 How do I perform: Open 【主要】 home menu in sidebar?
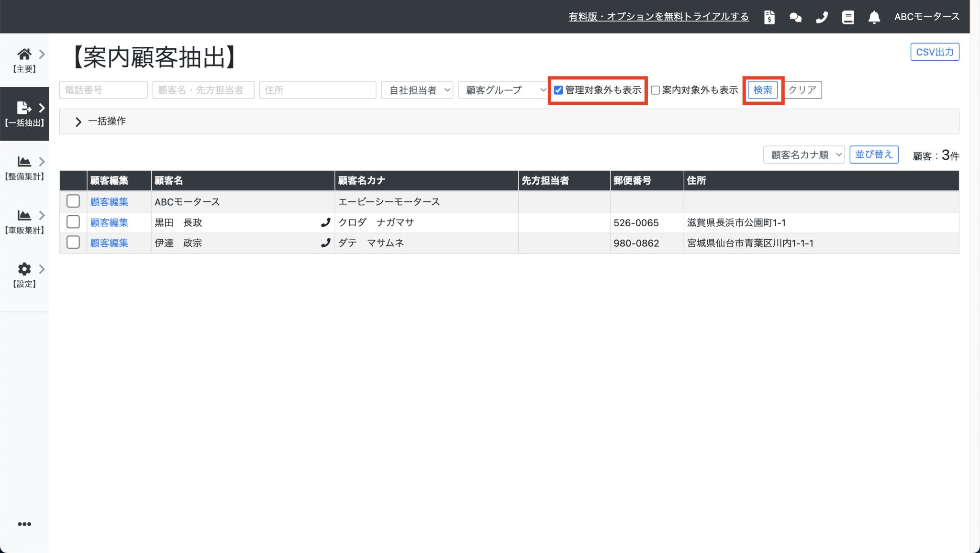pos(24,60)
